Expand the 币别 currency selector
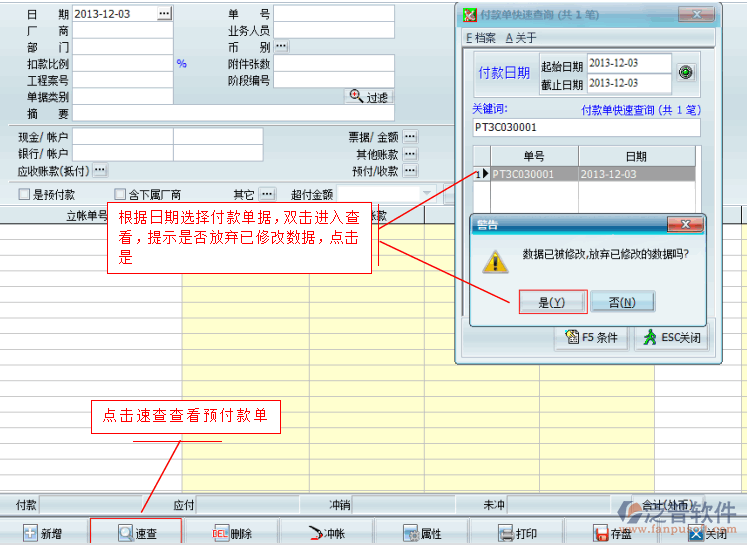The width and height of the screenshot is (747, 545). click(281, 47)
